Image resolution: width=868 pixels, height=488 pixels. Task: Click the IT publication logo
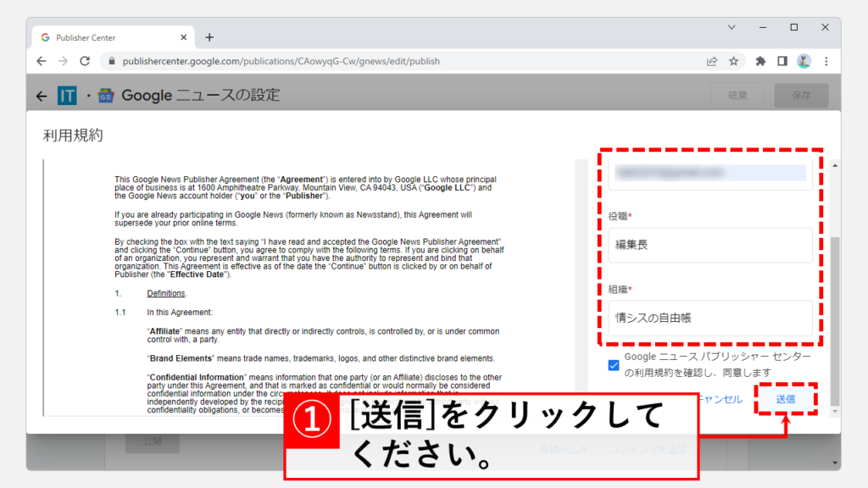[67, 96]
